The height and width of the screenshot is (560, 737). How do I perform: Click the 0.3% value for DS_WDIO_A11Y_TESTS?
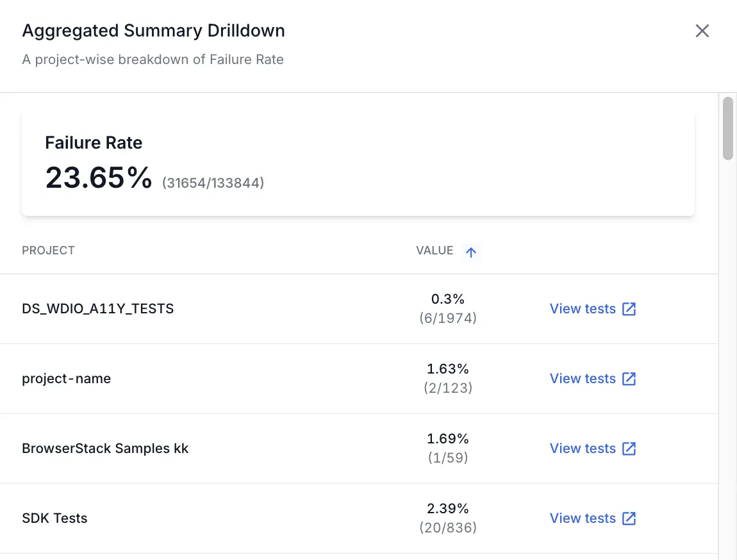[448, 299]
